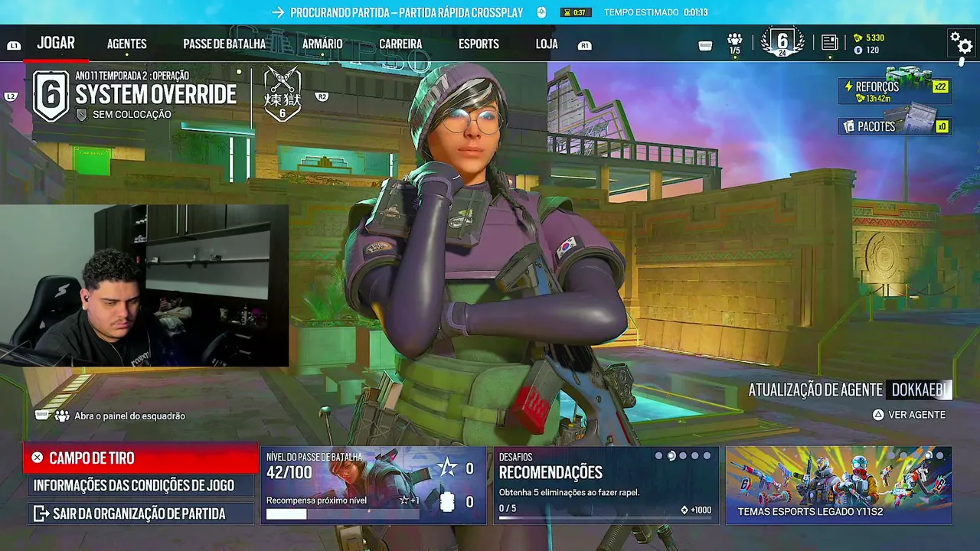Click the Sem Colocação rank text
The height and width of the screenshot is (551, 980).
pos(132,115)
